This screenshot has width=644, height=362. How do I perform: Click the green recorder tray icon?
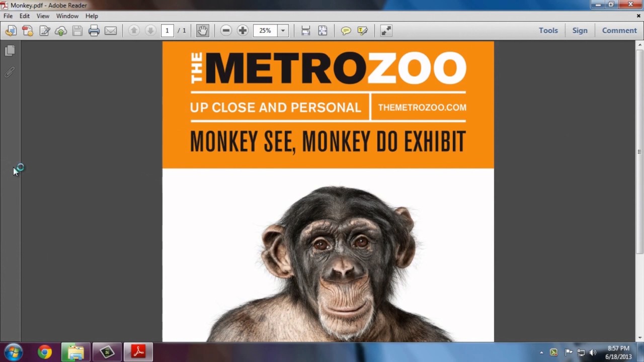point(553,352)
